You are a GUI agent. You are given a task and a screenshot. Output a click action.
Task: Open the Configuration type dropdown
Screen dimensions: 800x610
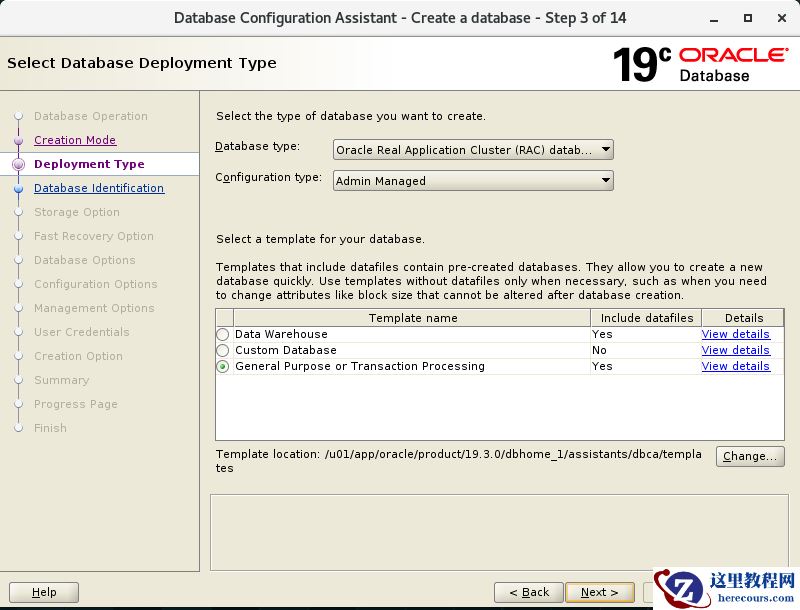click(473, 181)
